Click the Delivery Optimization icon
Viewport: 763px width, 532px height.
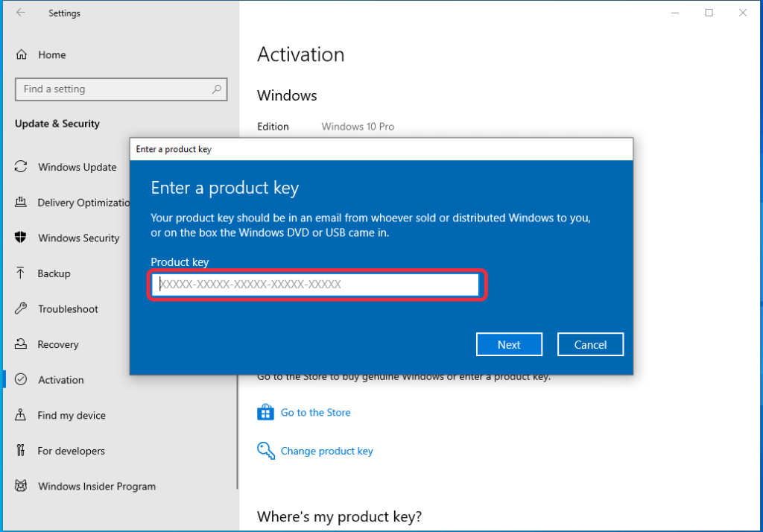(x=22, y=203)
